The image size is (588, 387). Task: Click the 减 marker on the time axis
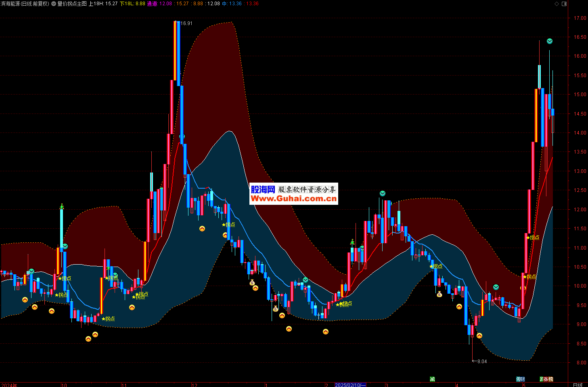pos(432,379)
